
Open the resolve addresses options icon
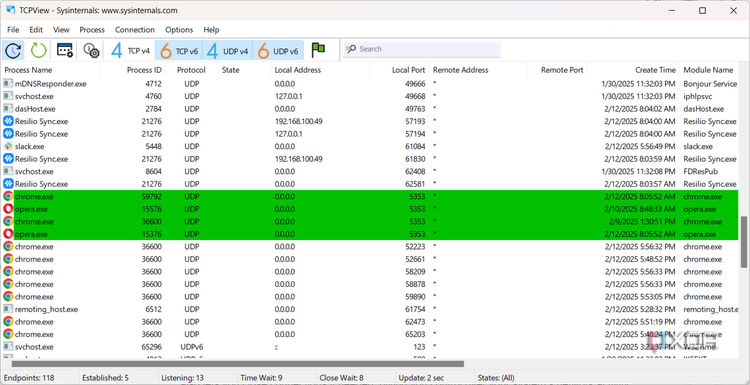[65, 50]
